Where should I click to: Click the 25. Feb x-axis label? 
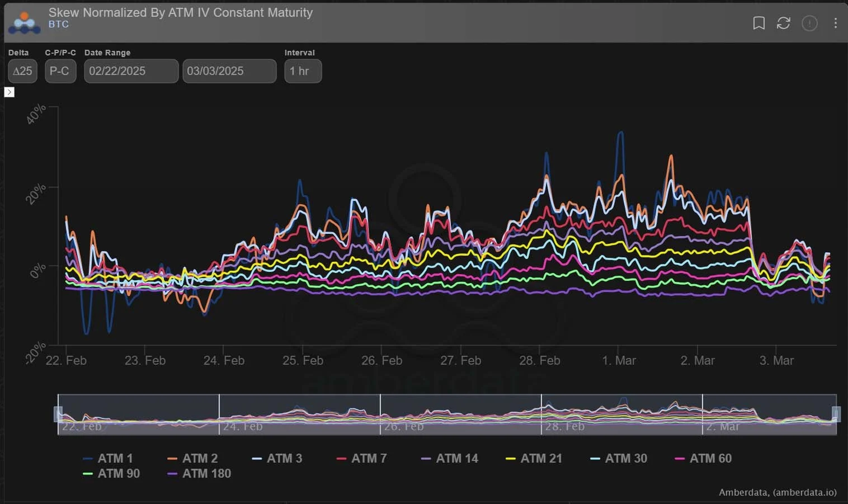(x=303, y=360)
